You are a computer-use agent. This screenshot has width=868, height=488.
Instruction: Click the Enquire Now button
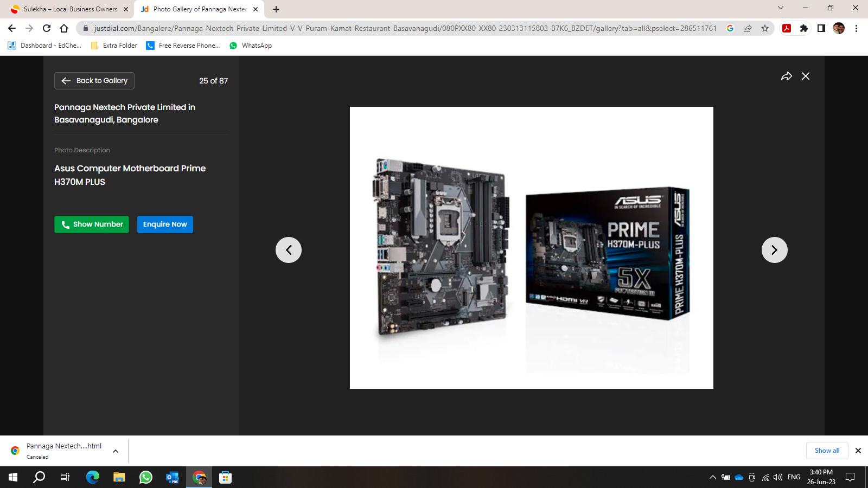point(165,224)
